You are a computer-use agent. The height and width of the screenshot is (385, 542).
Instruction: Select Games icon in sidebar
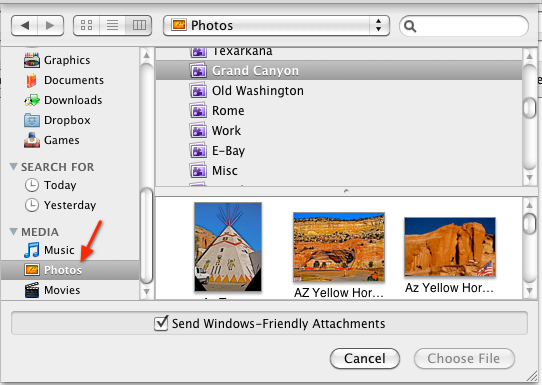point(32,140)
